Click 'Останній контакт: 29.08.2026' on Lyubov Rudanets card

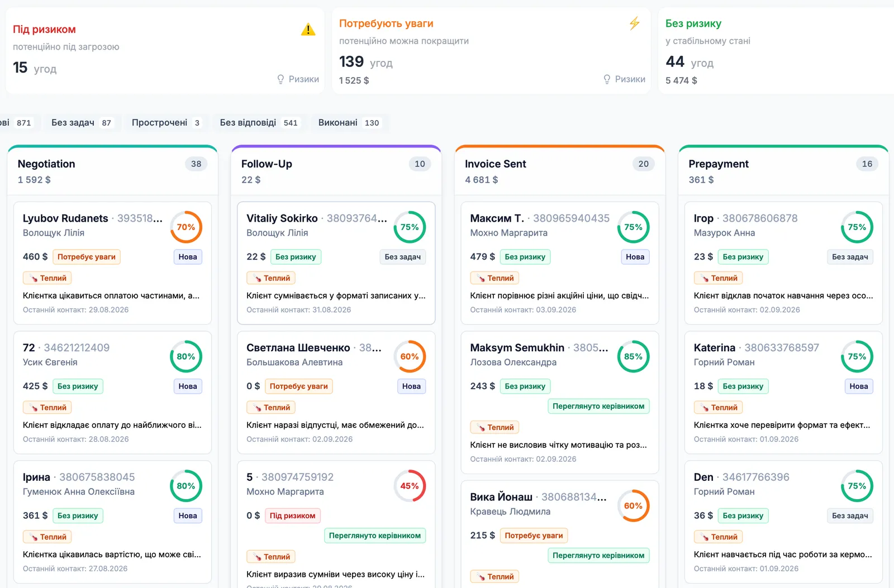76,310
